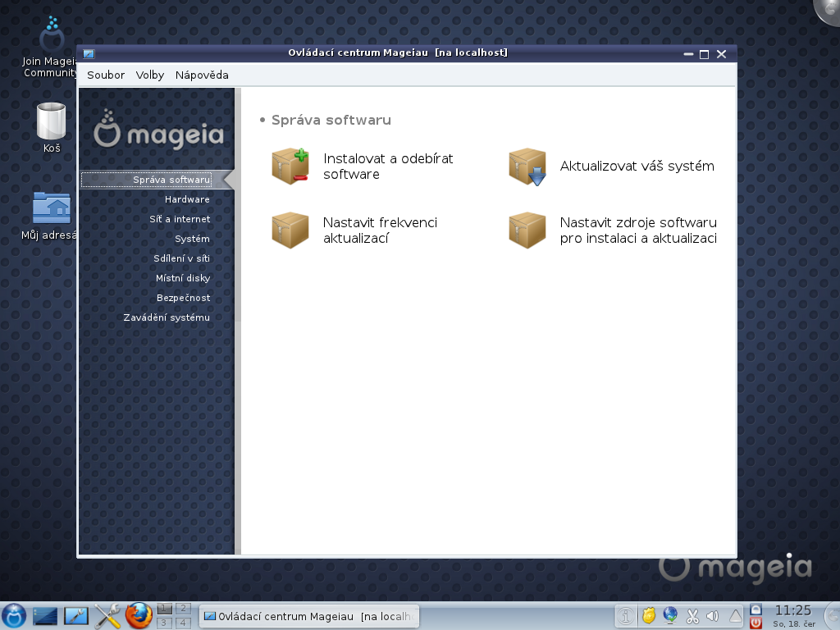Minimize the Ovládací centrum window
The image size is (840, 630).
pos(688,54)
